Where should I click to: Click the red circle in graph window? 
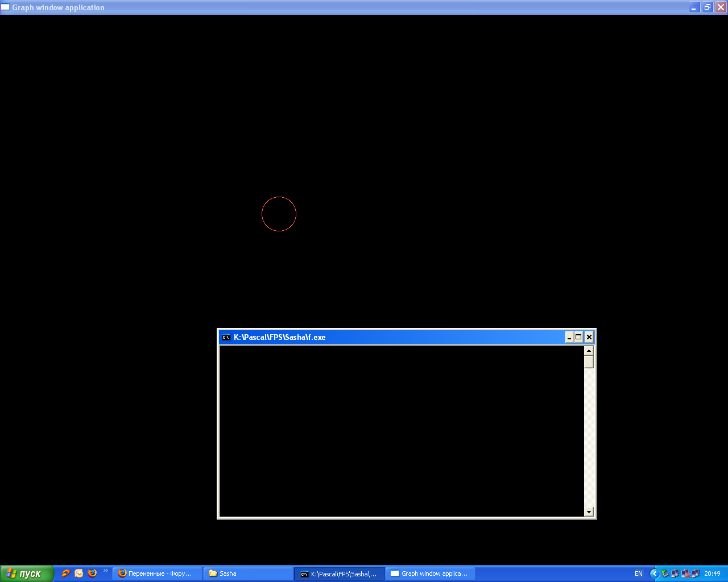click(279, 197)
